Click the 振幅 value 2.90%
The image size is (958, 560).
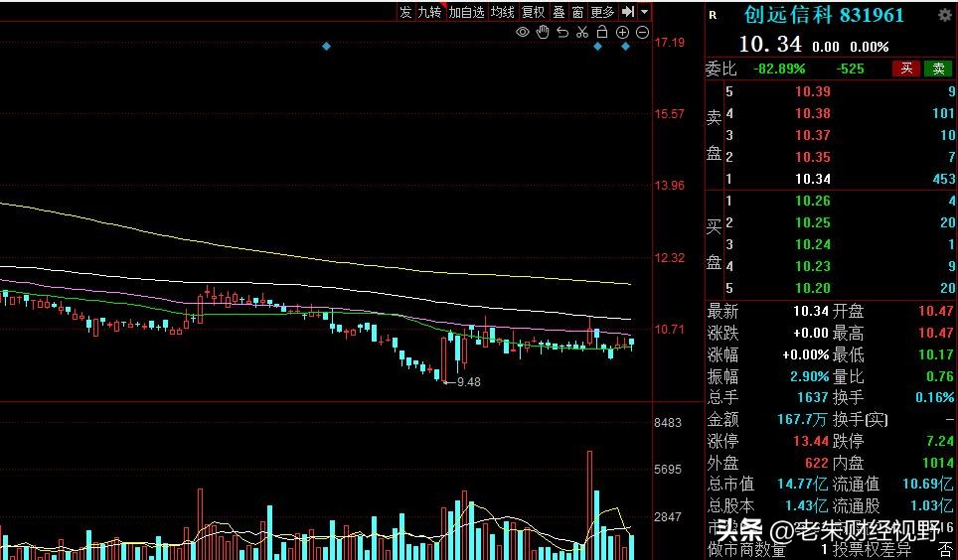[x=809, y=376]
